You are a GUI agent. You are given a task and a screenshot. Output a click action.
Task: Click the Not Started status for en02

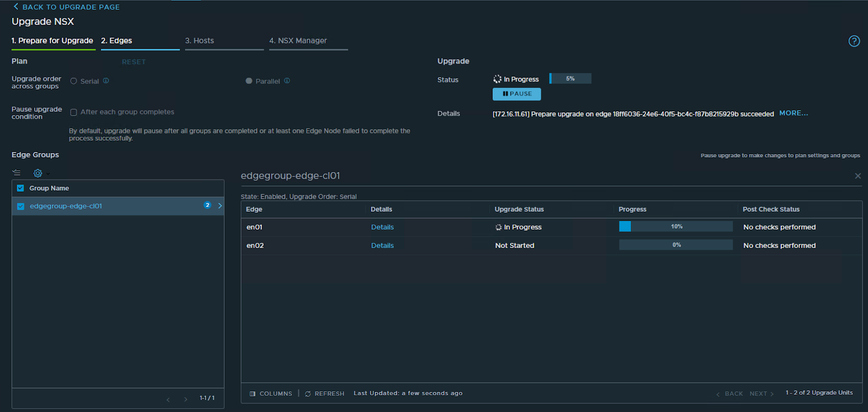(514, 246)
